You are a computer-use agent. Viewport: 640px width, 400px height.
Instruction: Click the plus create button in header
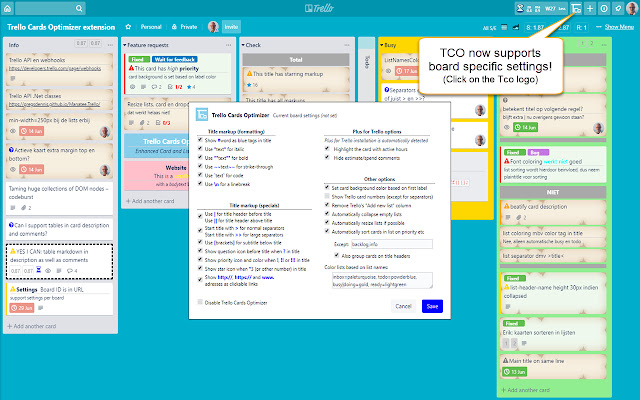[590, 8]
